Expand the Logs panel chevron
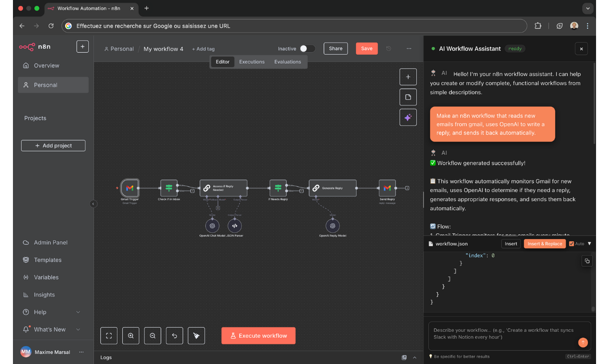 coord(415,357)
